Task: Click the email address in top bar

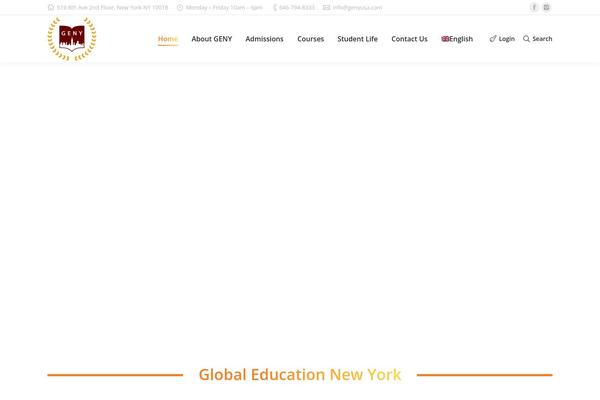Action: pyautogui.click(x=357, y=7)
